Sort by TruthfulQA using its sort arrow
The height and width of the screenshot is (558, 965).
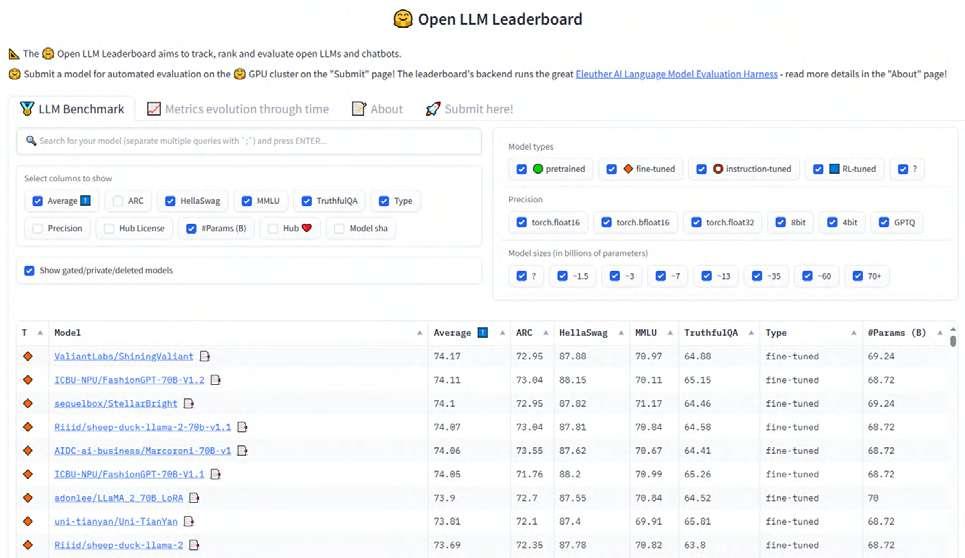coord(751,333)
